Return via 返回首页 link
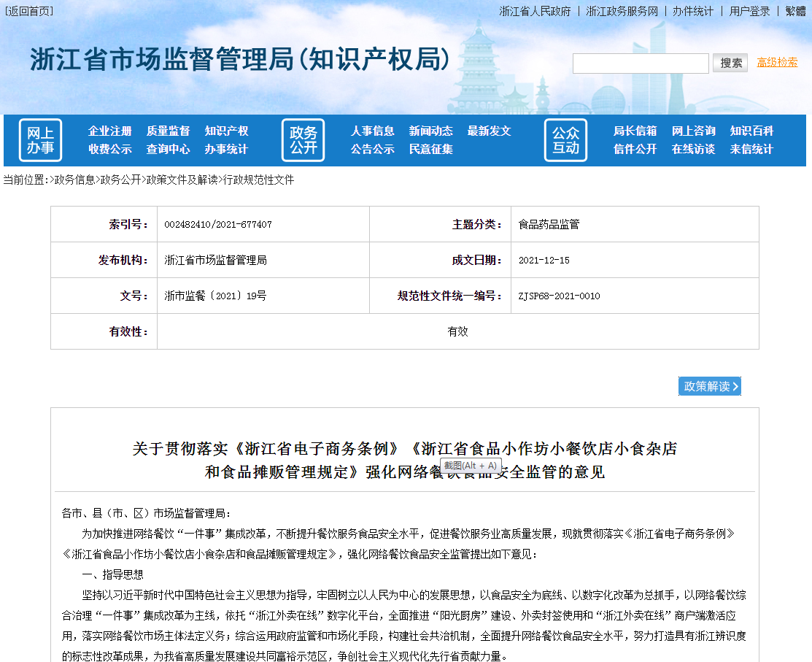Screen dimensions: 812x662 pyautogui.click(x=28, y=11)
